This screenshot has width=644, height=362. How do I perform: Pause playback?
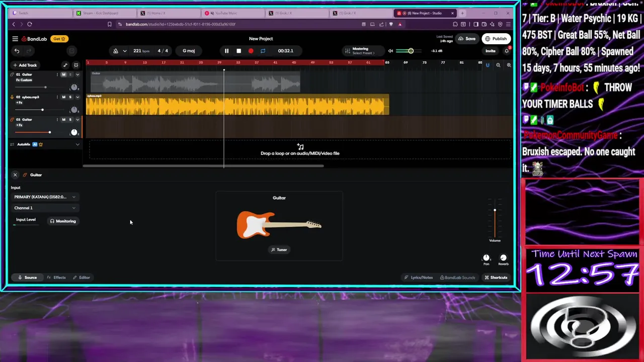click(226, 51)
